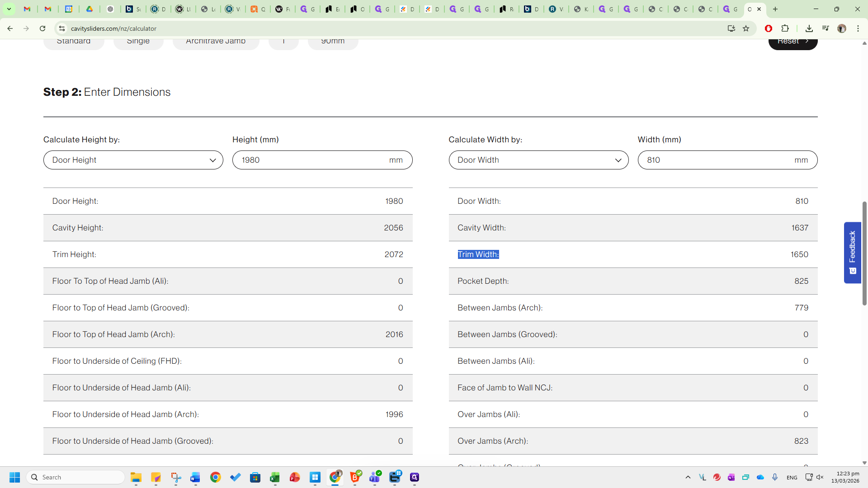Expand Calculate Height by dropdown

[133, 160]
